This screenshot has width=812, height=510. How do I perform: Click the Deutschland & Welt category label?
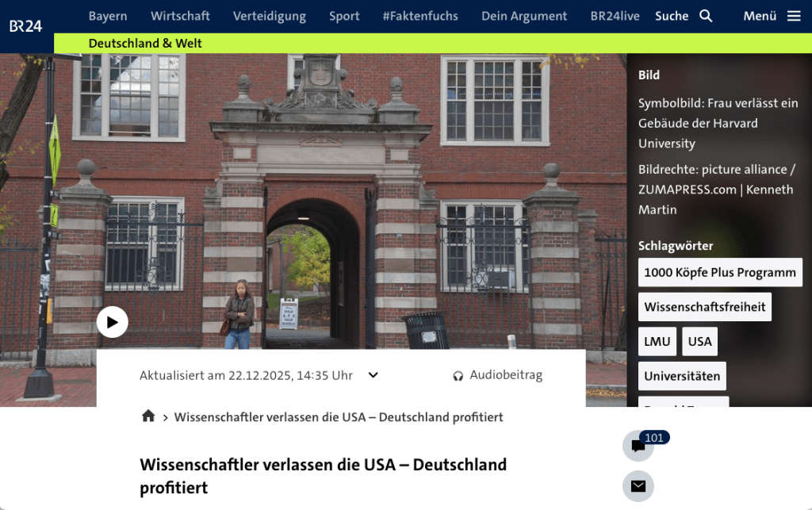pyautogui.click(x=145, y=44)
